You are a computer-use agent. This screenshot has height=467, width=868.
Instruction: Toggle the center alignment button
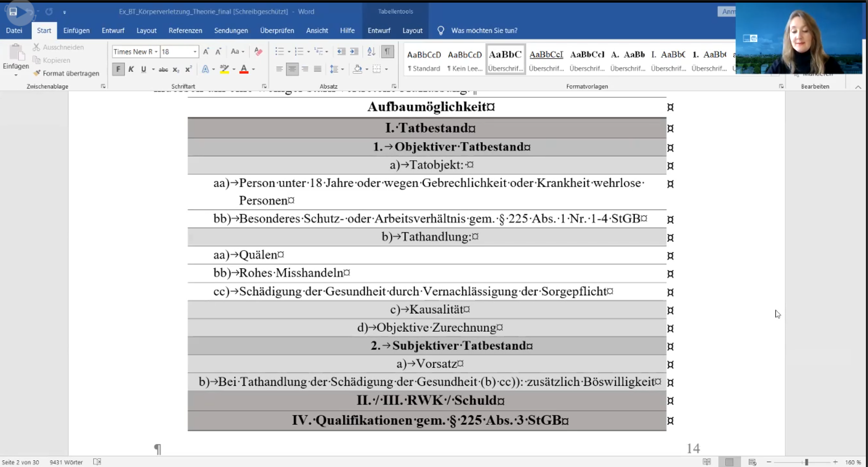pyautogui.click(x=292, y=69)
